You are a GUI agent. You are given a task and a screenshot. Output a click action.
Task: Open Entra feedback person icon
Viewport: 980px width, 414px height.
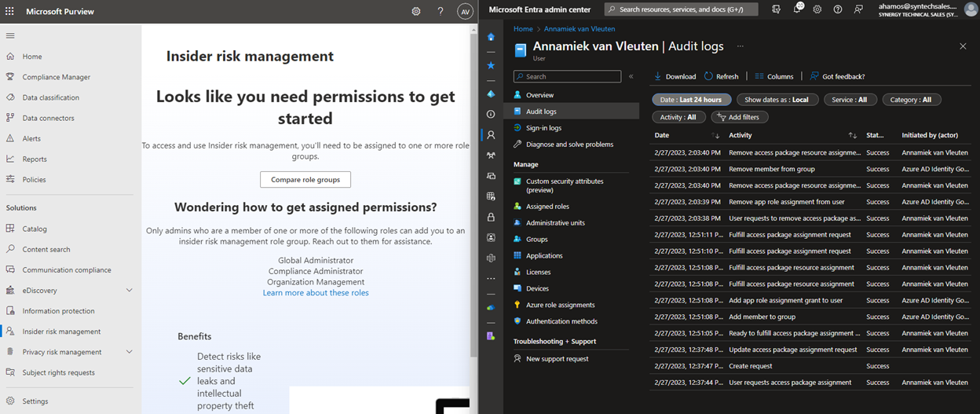pos(858,9)
